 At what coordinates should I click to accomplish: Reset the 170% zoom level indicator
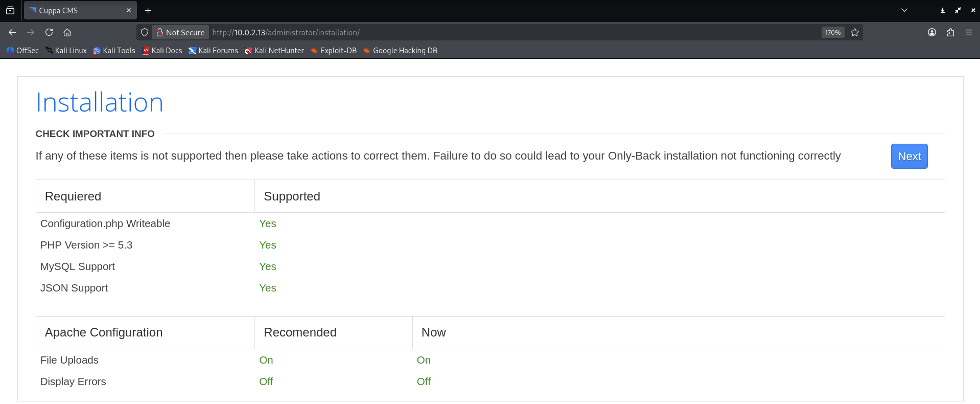click(832, 32)
